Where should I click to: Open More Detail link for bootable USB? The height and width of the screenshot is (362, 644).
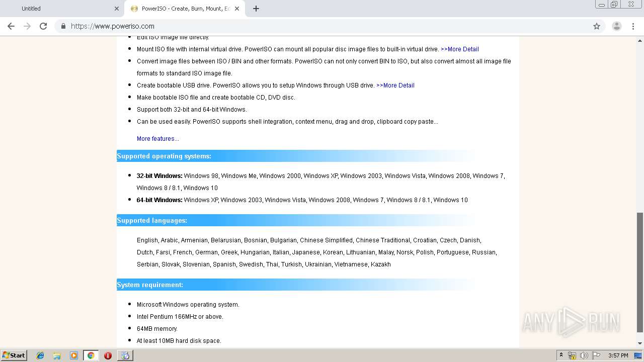click(x=395, y=85)
